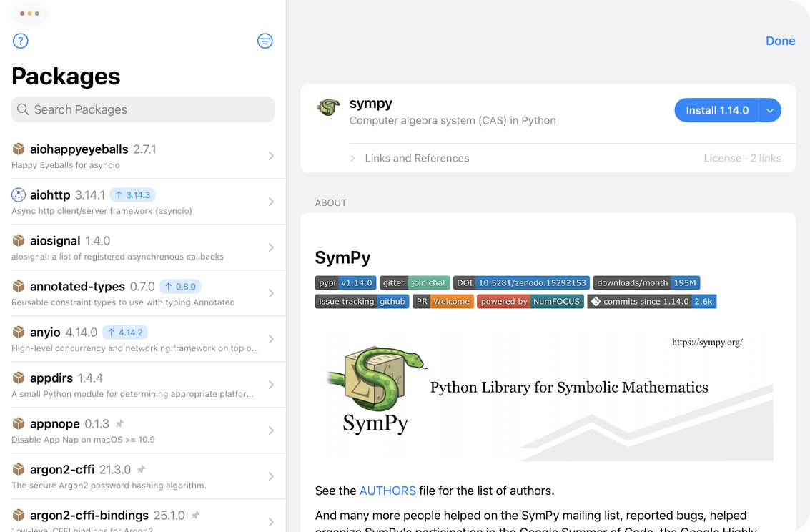Click the sympy snake logo icon in header
This screenshot has height=532, width=810.
pos(328,107)
